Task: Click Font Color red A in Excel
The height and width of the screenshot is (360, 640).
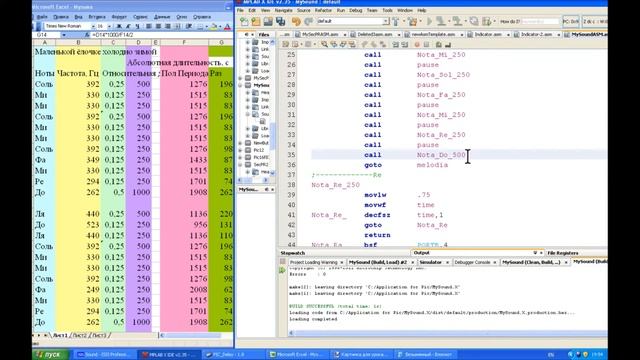Action: click(x=227, y=26)
